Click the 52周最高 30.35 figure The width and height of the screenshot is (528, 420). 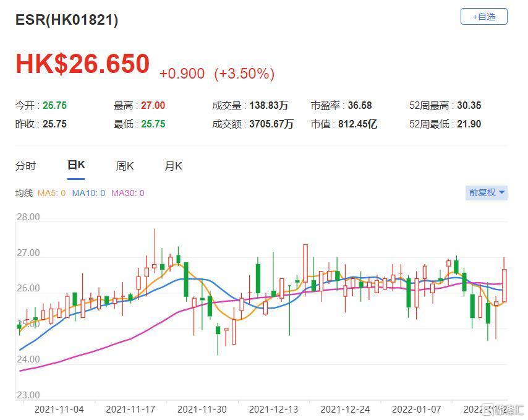(469, 105)
